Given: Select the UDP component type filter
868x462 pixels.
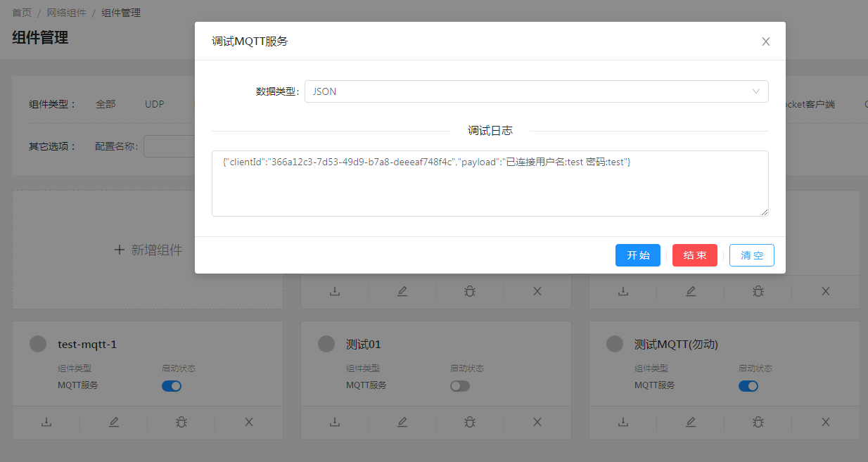Looking at the screenshot, I should (154, 104).
